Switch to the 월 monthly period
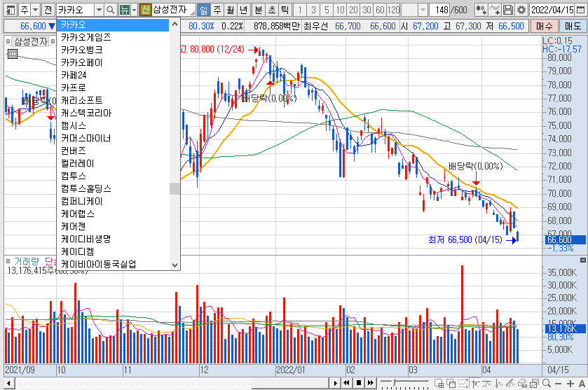 pos(231,10)
